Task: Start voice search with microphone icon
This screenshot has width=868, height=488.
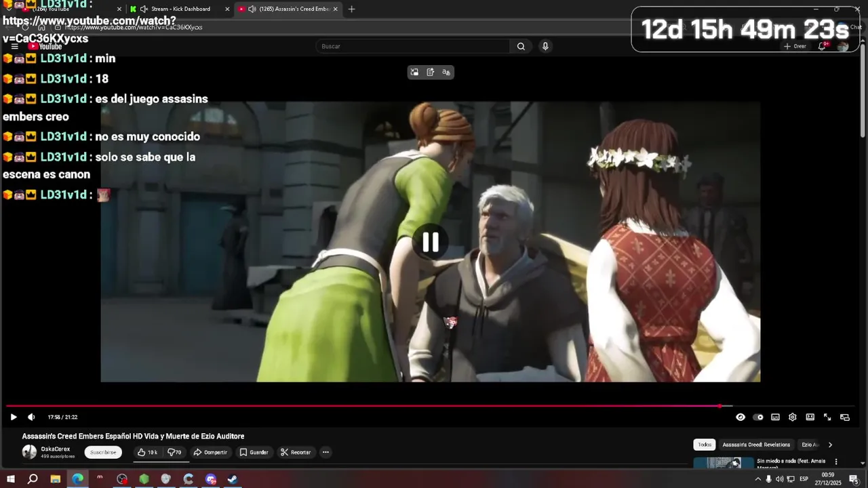Action: 545,46
